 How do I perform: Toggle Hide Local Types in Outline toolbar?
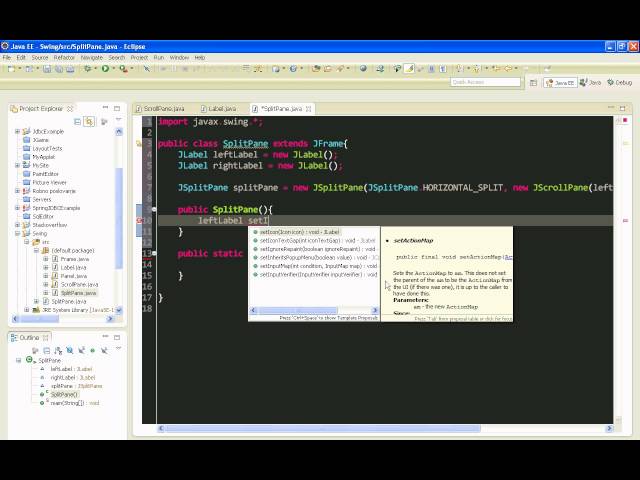click(x=104, y=350)
